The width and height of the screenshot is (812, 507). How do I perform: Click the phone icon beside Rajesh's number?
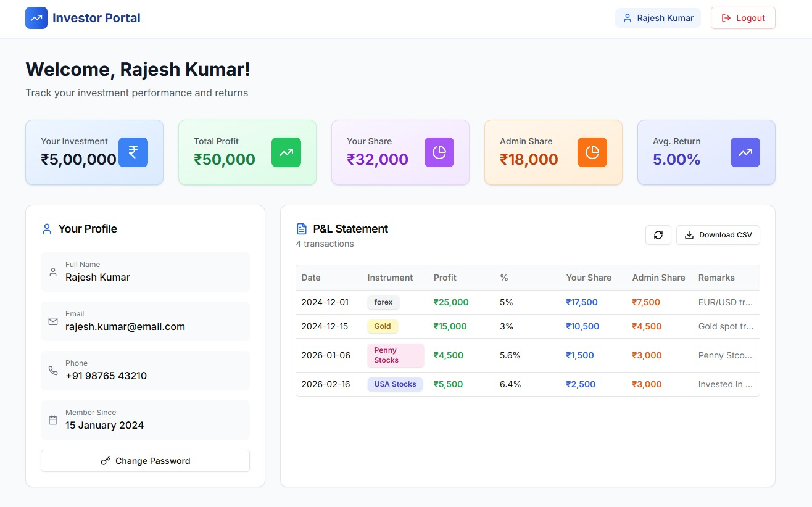click(x=53, y=370)
